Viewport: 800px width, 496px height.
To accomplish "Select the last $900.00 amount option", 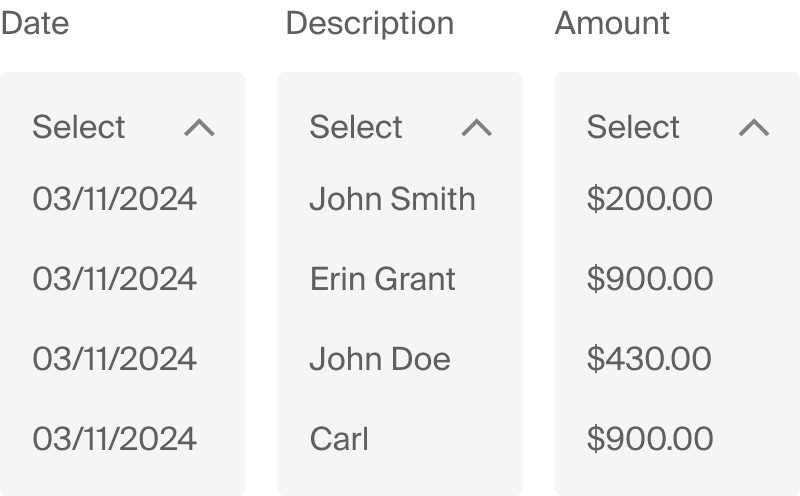I will pos(649,439).
